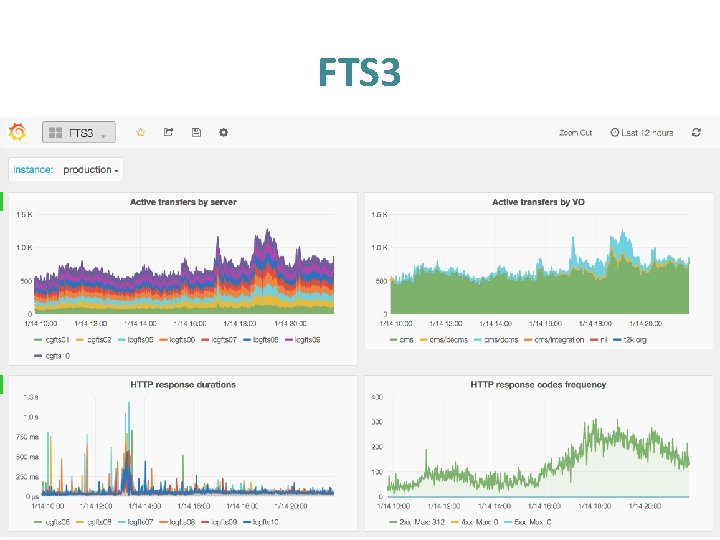Open the HTTP response durations panel title menu
Screen dimensions: 720x540
[x=183, y=385]
